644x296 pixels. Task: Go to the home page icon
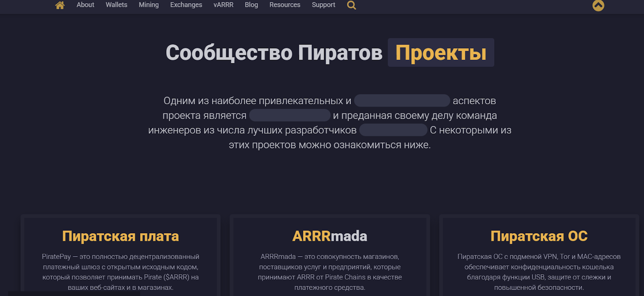60,5
